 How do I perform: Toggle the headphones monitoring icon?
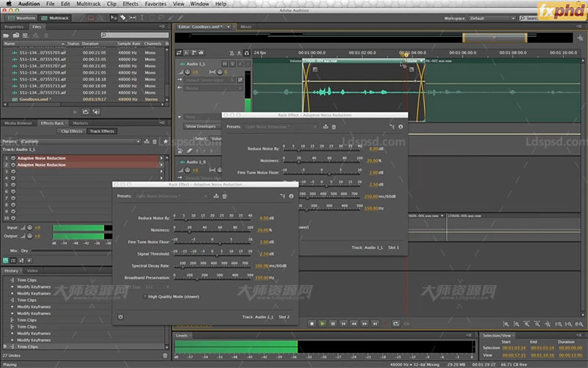coord(246,53)
